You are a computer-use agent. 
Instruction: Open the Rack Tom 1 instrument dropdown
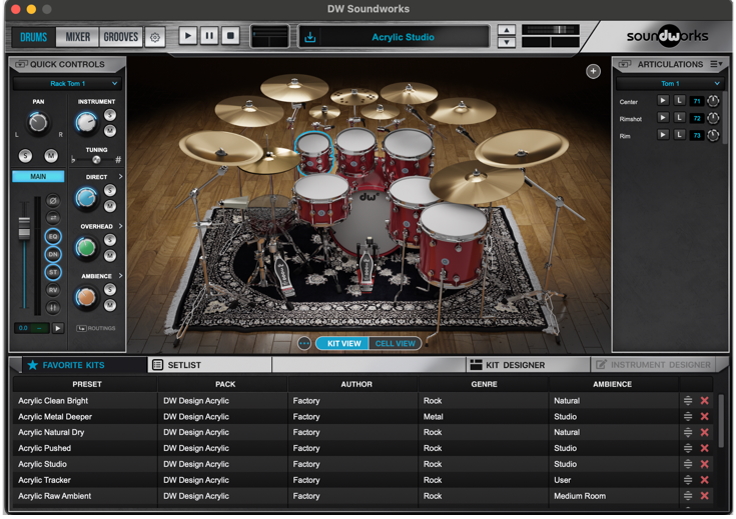pyautogui.click(x=67, y=84)
